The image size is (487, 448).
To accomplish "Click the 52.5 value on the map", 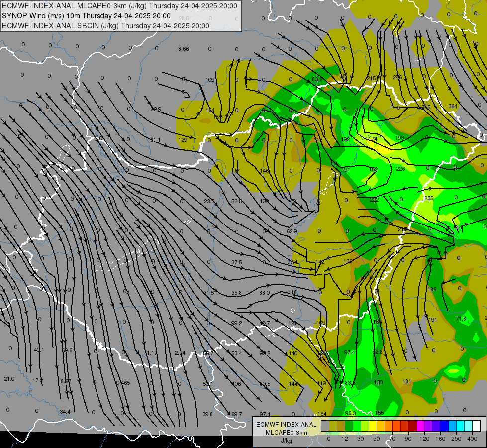I will coord(237,201).
